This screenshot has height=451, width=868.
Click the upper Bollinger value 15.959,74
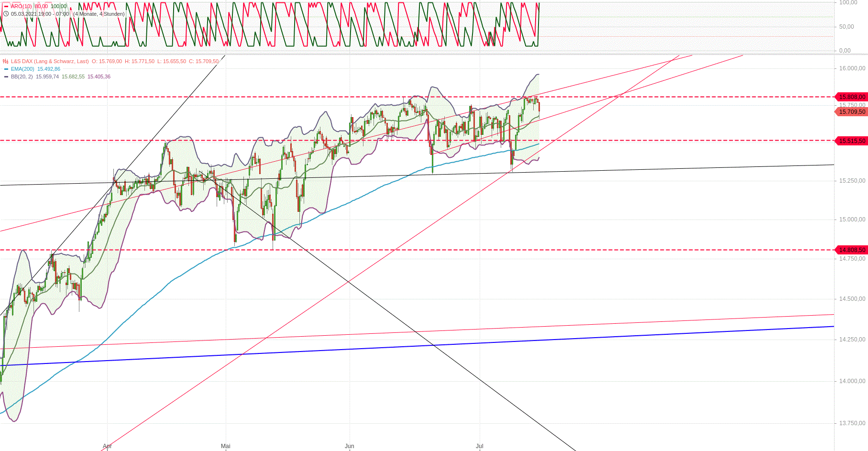(x=47, y=77)
